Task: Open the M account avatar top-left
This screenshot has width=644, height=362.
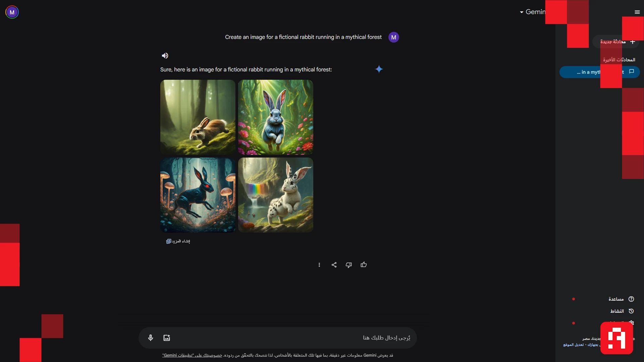Action: click(x=12, y=12)
